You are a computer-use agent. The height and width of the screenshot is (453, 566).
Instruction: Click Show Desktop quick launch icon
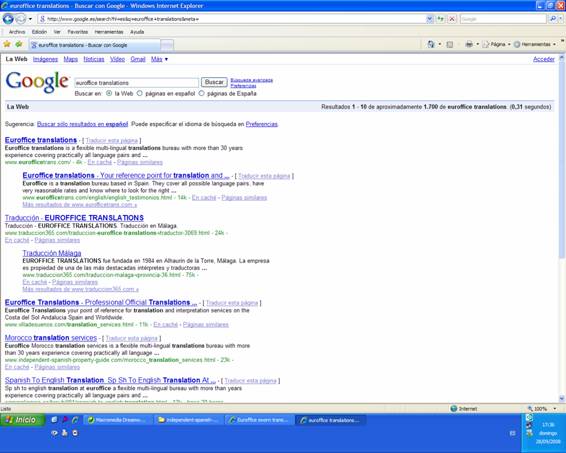point(54,420)
